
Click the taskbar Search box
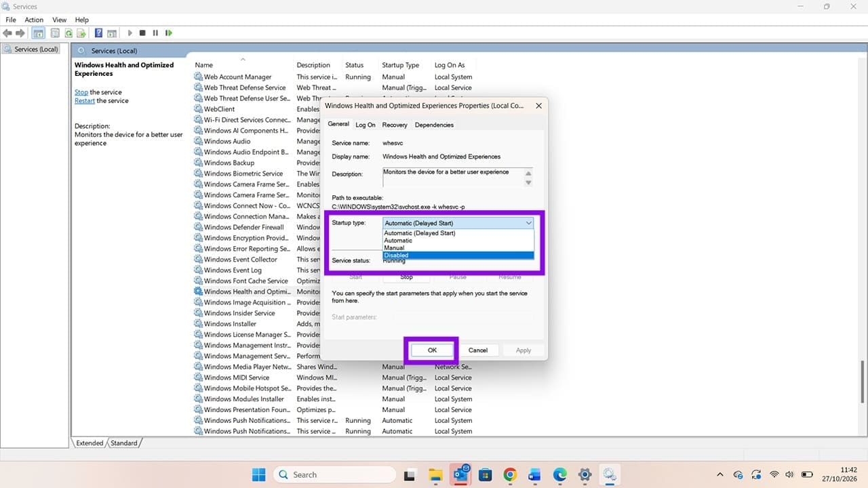click(333, 474)
